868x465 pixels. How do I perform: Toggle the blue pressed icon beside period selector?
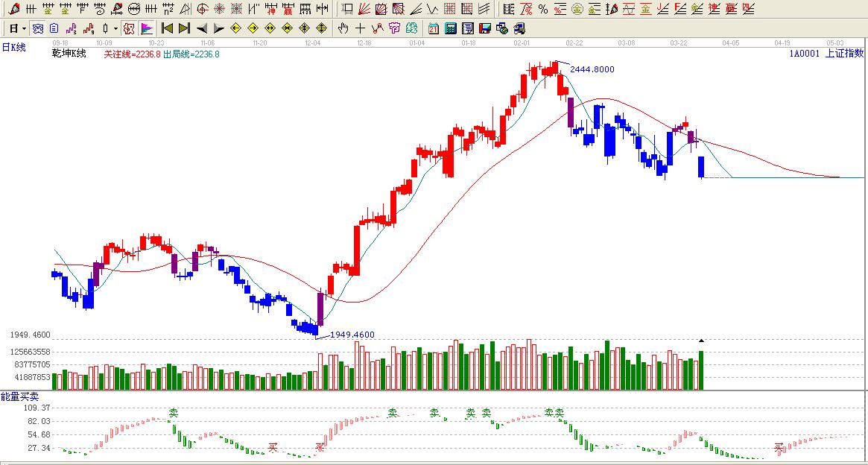pyautogui.click(x=38, y=28)
